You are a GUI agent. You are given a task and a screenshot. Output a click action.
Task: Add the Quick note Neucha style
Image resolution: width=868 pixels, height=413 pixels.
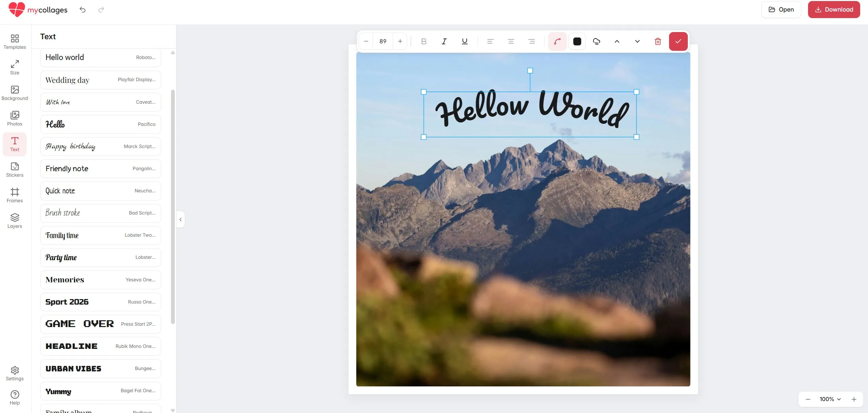click(100, 191)
